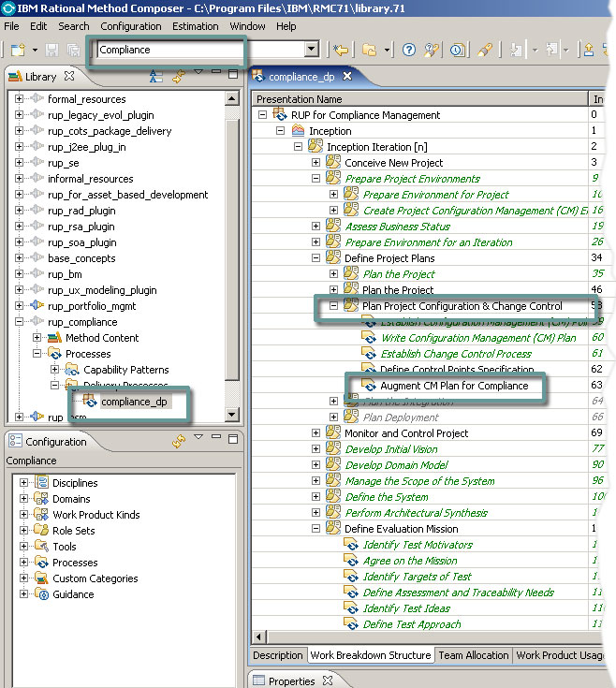Collapse Plan Project Configuration & Change Control
The height and width of the screenshot is (688, 616).
[333, 306]
